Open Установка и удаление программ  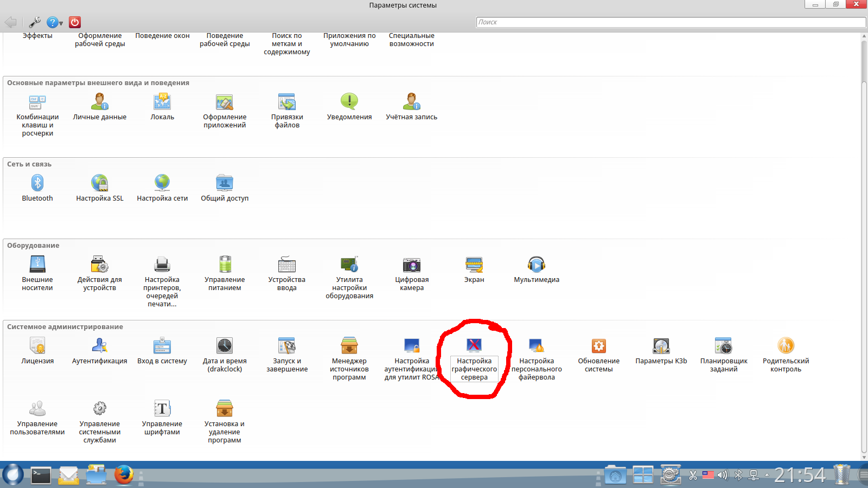coord(225,422)
